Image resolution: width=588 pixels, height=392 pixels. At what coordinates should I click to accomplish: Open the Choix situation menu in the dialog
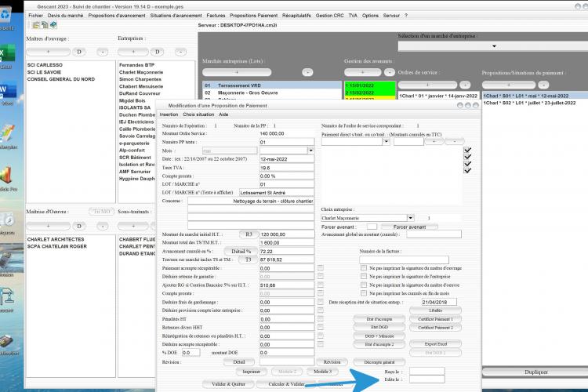click(198, 114)
